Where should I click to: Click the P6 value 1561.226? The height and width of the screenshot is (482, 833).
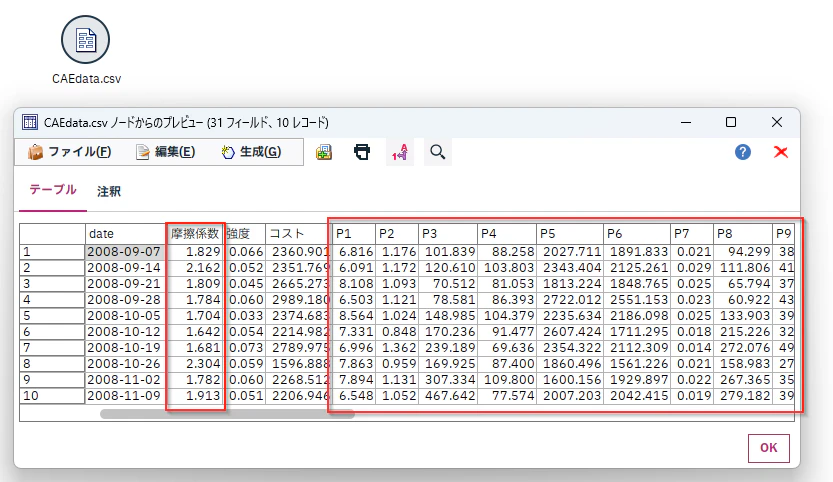pyautogui.click(x=637, y=364)
